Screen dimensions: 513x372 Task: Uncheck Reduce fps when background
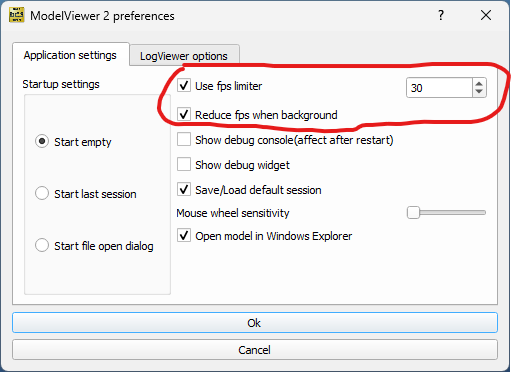coord(184,114)
